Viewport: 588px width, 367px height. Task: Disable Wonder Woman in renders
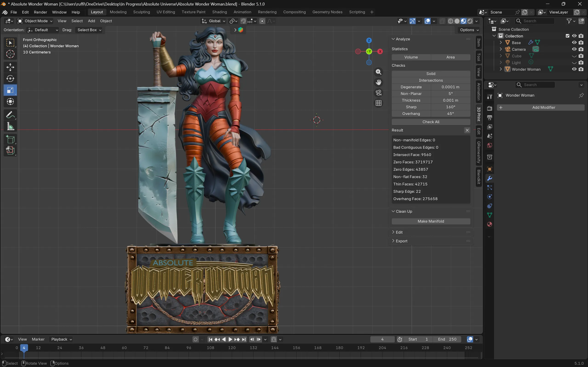pos(581,69)
